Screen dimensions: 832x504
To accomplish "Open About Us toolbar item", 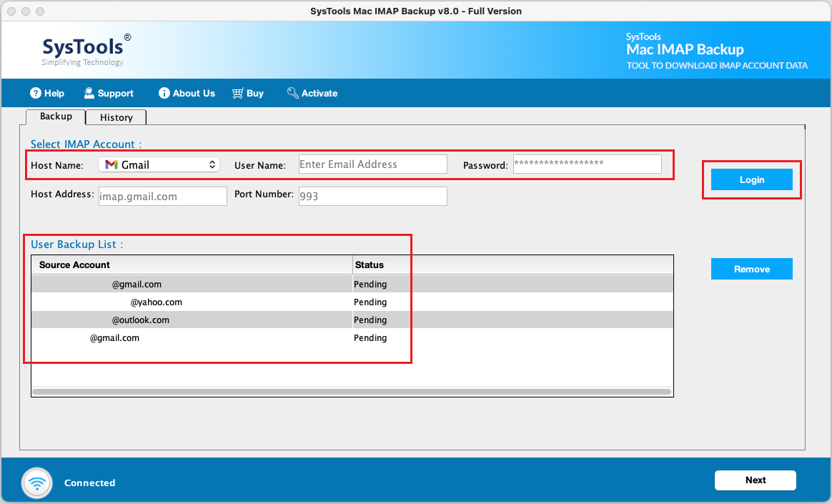I will [187, 94].
